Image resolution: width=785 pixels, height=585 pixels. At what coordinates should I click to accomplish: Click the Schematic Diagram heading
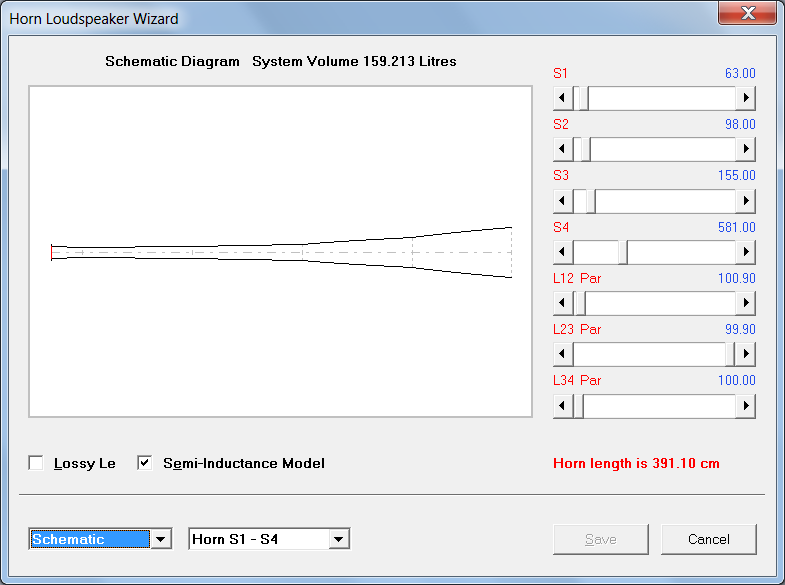pos(172,62)
